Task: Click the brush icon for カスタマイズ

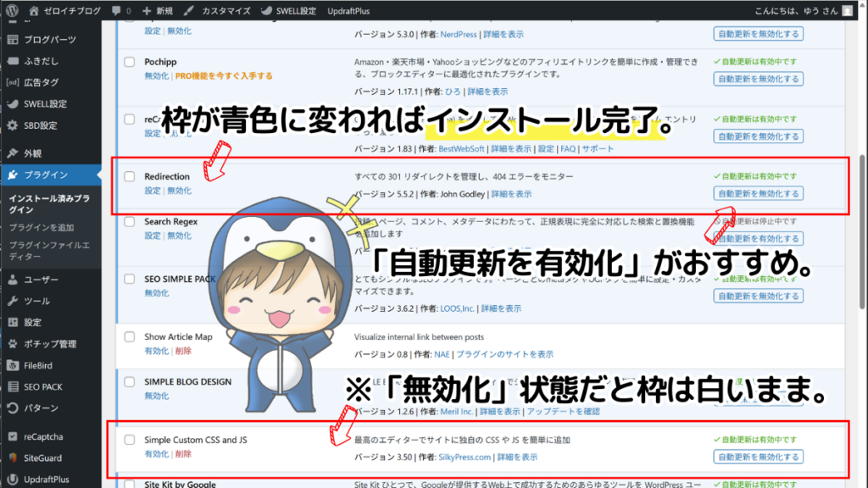Action: pyautogui.click(x=189, y=10)
